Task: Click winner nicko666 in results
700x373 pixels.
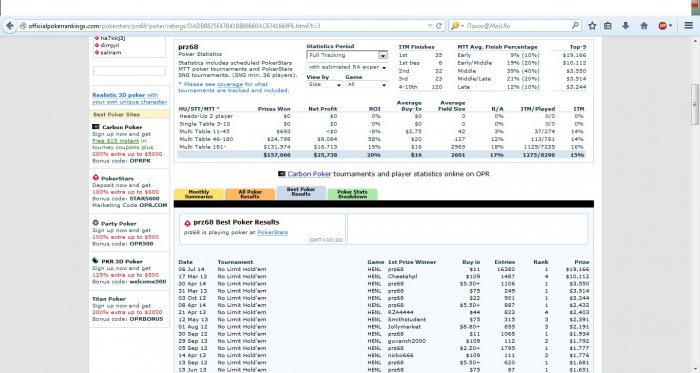Action: pyautogui.click(x=400, y=355)
